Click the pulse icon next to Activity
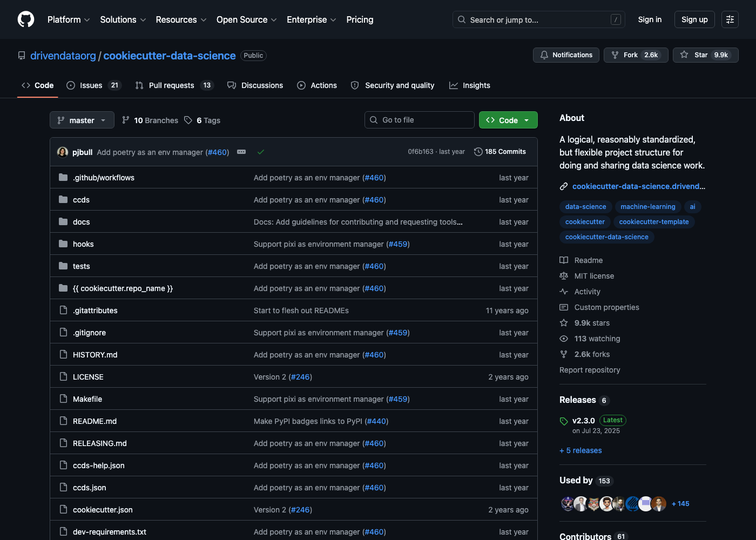The image size is (756, 540). [x=564, y=292]
